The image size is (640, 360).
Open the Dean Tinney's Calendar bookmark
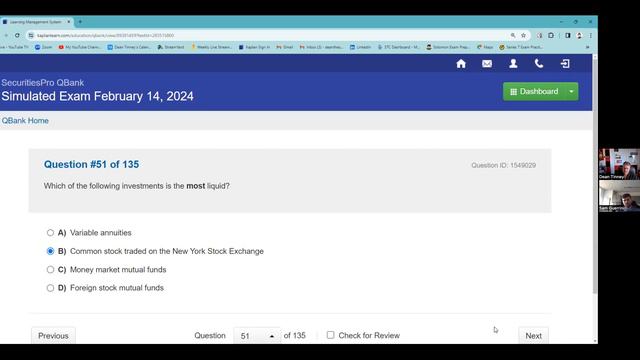129,47
